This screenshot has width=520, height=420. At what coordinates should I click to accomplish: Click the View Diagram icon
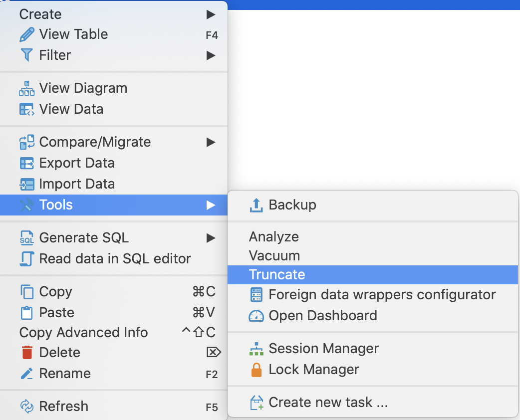coord(26,88)
